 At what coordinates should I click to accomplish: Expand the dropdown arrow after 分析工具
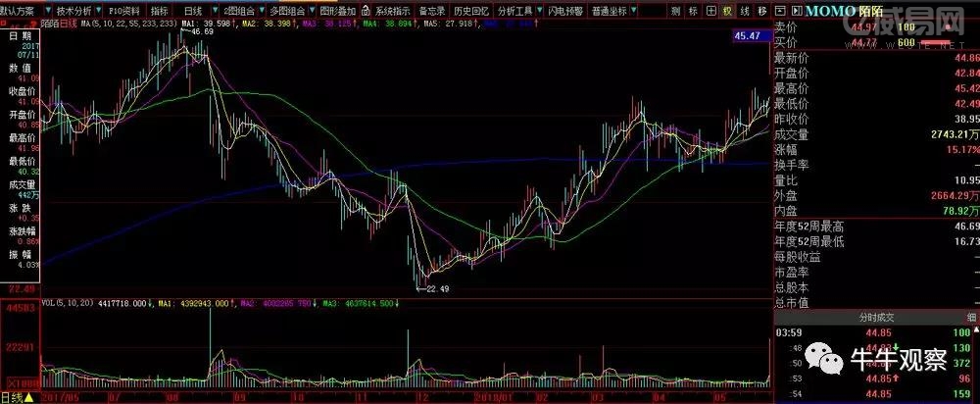539,11
